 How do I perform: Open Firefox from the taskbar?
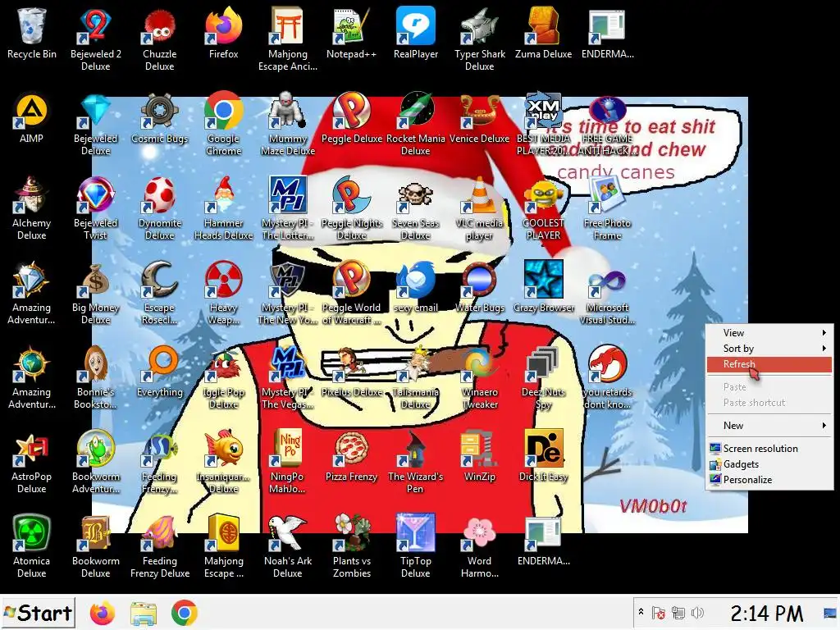pyautogui.click(x=103, y=613)
